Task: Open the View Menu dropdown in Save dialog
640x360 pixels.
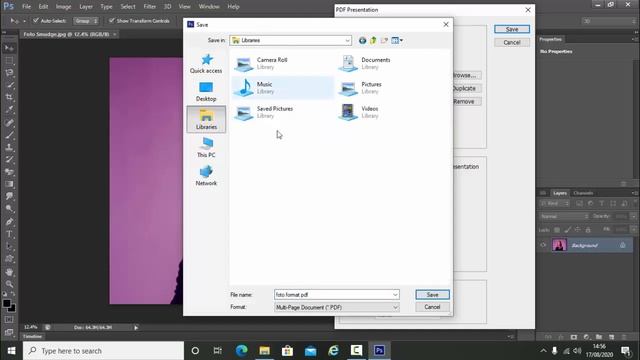Action: click(397, 40)
